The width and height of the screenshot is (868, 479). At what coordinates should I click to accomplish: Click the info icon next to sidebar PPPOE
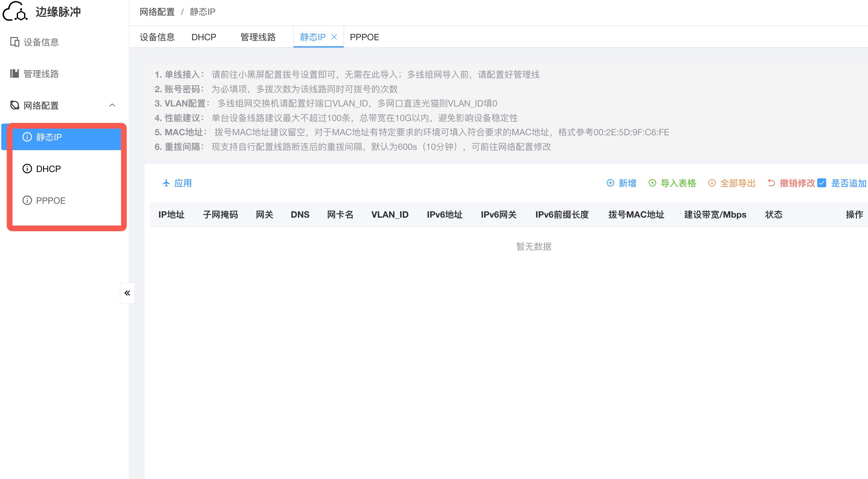[x=27, y=200]
